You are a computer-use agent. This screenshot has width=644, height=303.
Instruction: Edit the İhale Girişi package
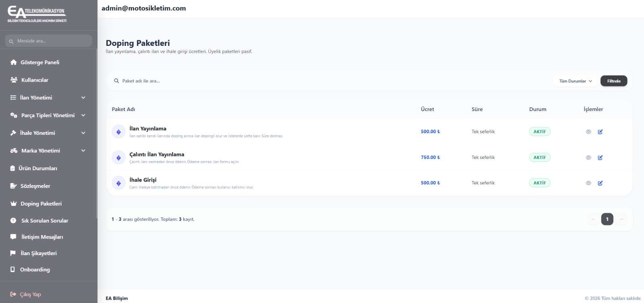click(x=600, y=183)
